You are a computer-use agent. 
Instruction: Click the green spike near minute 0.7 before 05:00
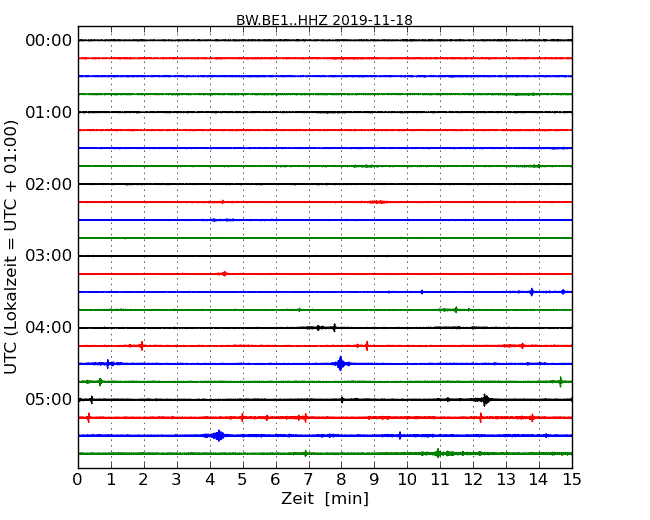pyautogui.click(x=100, y=381)
